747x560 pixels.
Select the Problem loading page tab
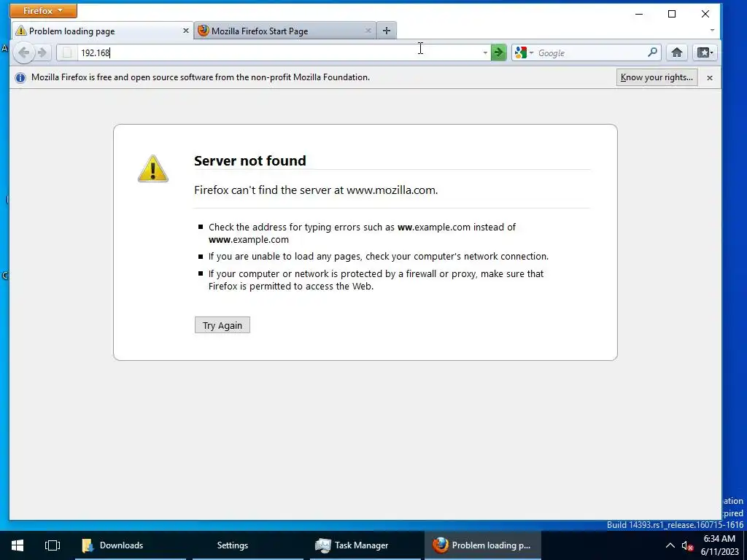point(102,31)
